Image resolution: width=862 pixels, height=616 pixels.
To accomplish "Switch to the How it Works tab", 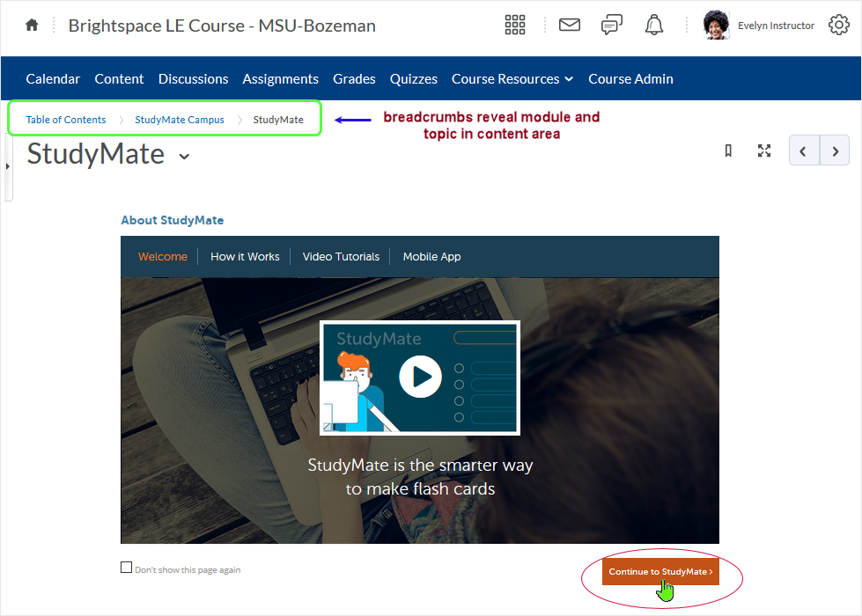I will pos(245,257).
